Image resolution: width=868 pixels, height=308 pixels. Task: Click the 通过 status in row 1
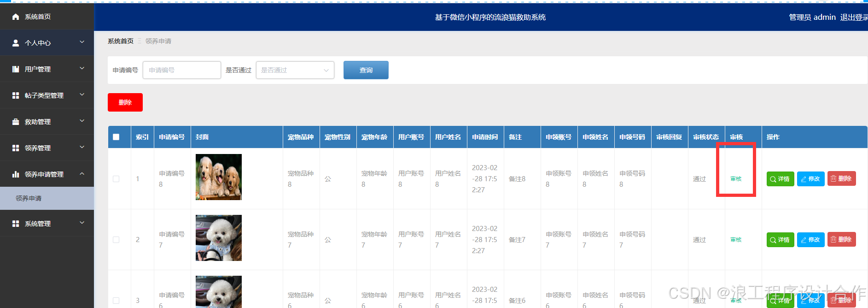tap(699, 179)
